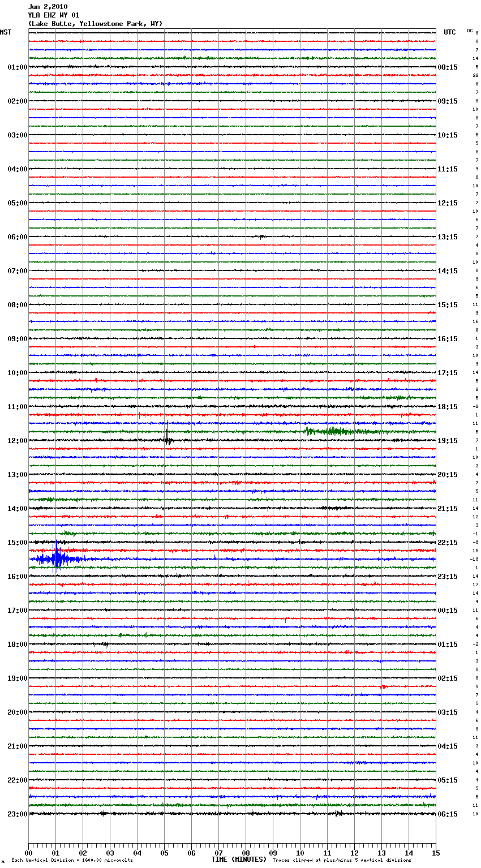Screen dimensions: 481x868
Task: Select the MST time label "09:00"
Action: (x=17, y=339)
